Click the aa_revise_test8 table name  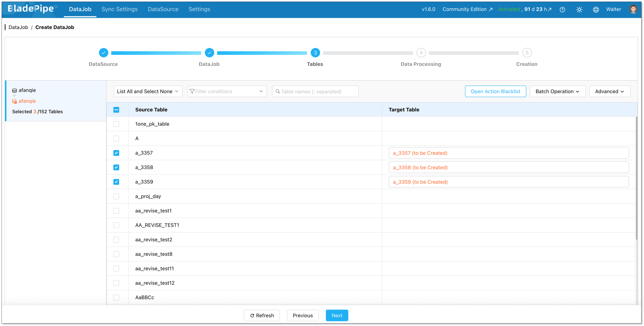coord(154,254)
